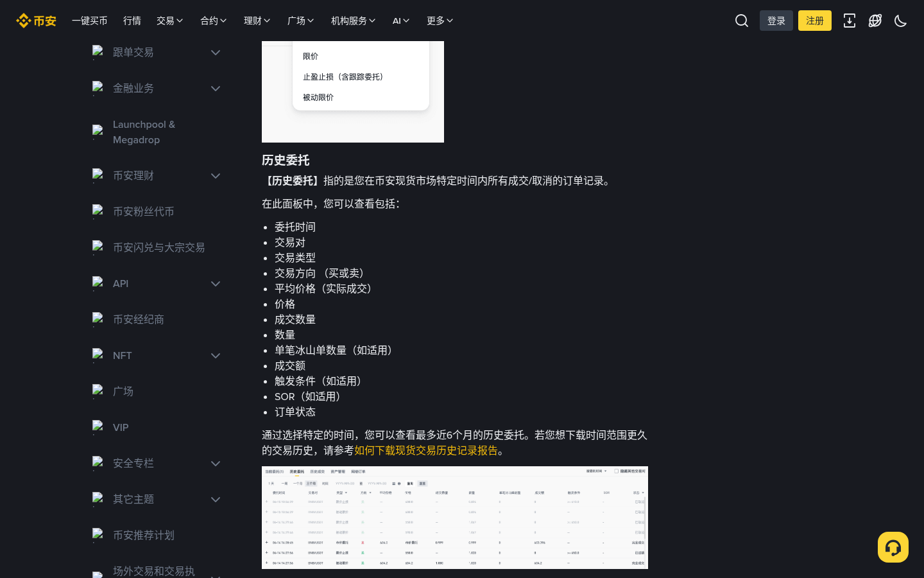Go to 行情 in top navigation
Image resolution: width=924 pixels, height=578 pixels.
[132, 21]
